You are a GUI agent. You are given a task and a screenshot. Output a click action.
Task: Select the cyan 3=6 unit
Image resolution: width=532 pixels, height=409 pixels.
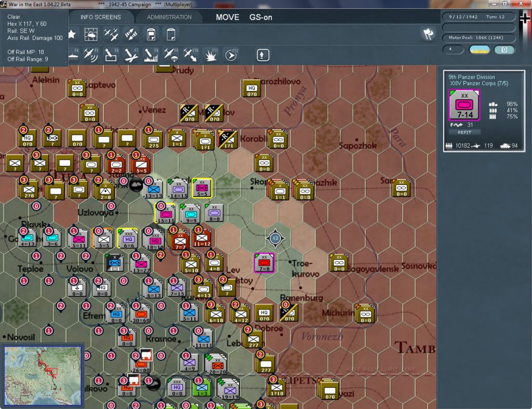click(52, 238)
